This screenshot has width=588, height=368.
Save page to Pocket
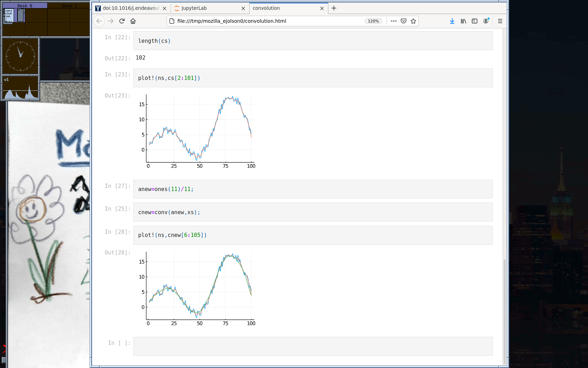(404, 21)
